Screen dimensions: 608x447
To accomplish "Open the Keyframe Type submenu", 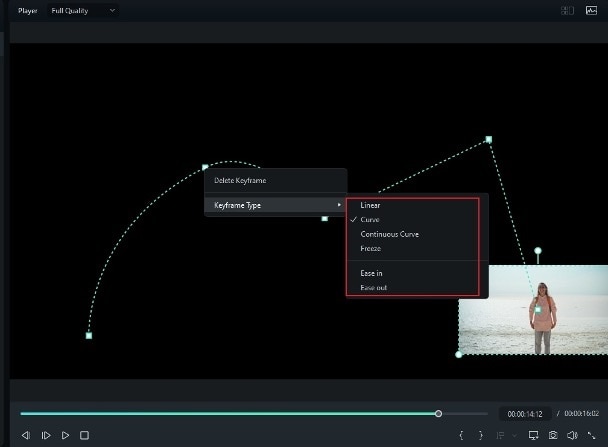I will click(x=275, y=205).
